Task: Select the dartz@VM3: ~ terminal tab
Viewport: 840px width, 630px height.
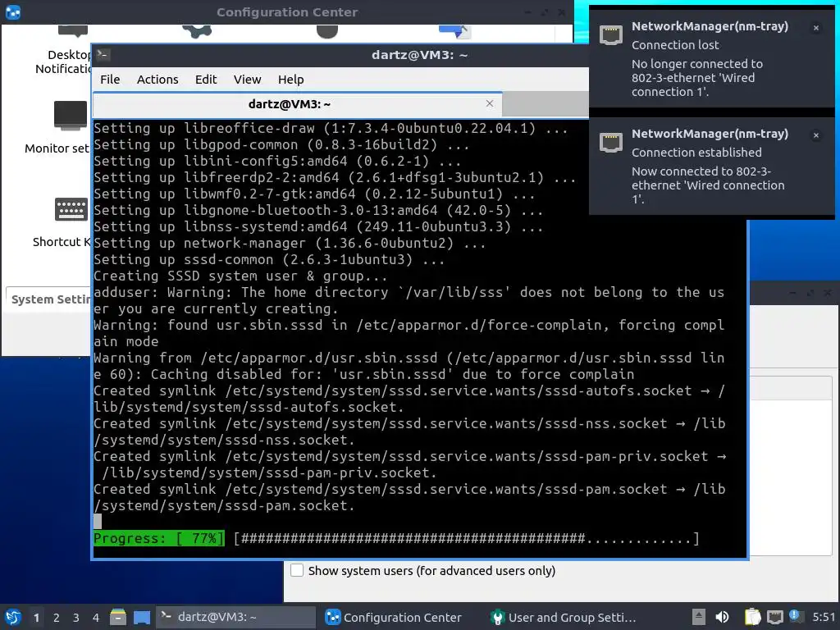Action: pos(290,104)
